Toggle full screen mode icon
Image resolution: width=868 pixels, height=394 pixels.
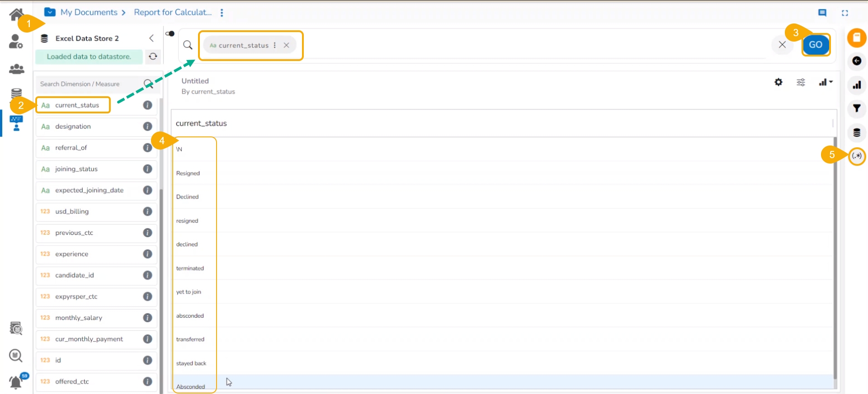click(x=844, y=13)
